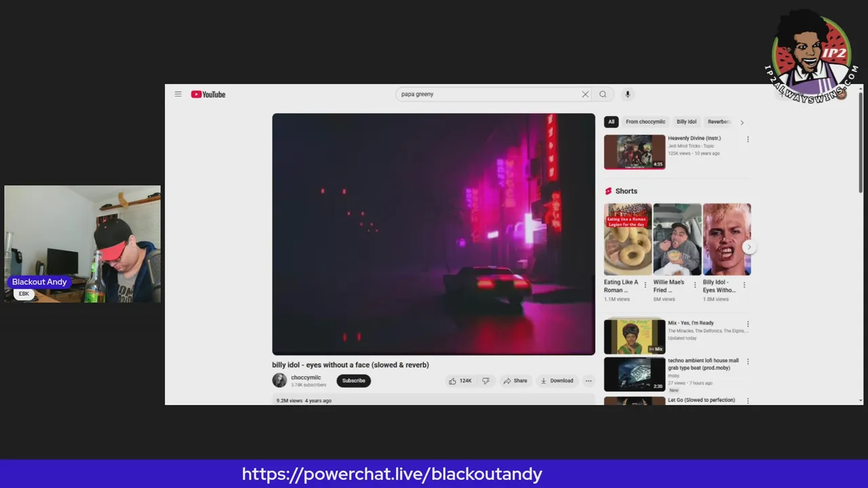Screen dimensions: 868x488
Task: Select the 'All' filter chip
Action: 611,122
